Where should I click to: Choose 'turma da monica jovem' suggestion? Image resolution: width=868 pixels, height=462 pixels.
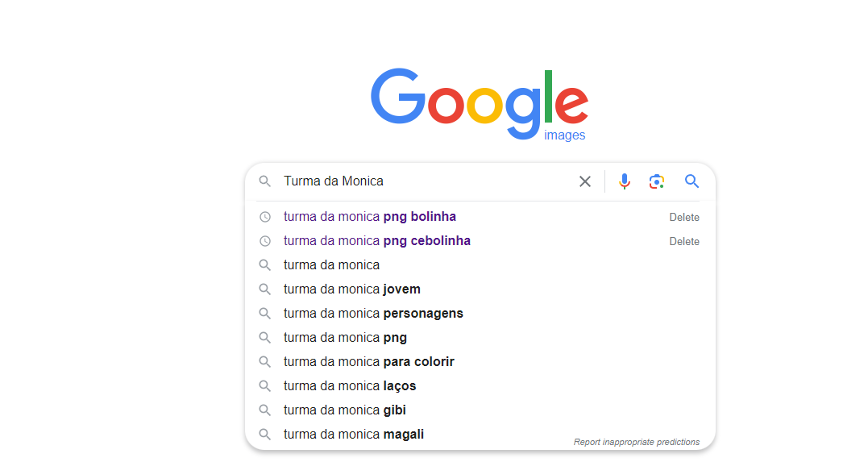(352, 289)
